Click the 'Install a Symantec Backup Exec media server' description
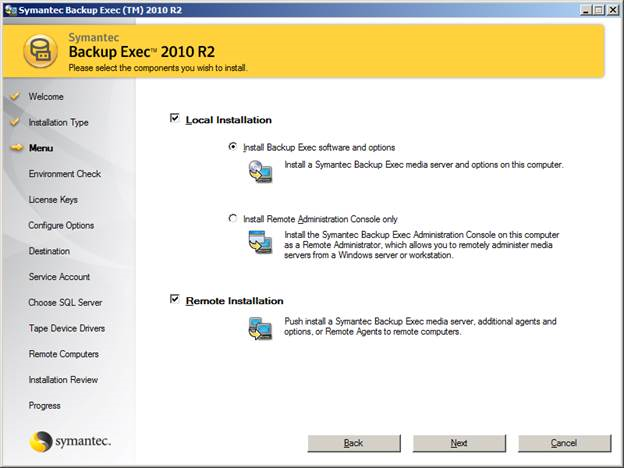The image size is (624, 468). [424, 165]
